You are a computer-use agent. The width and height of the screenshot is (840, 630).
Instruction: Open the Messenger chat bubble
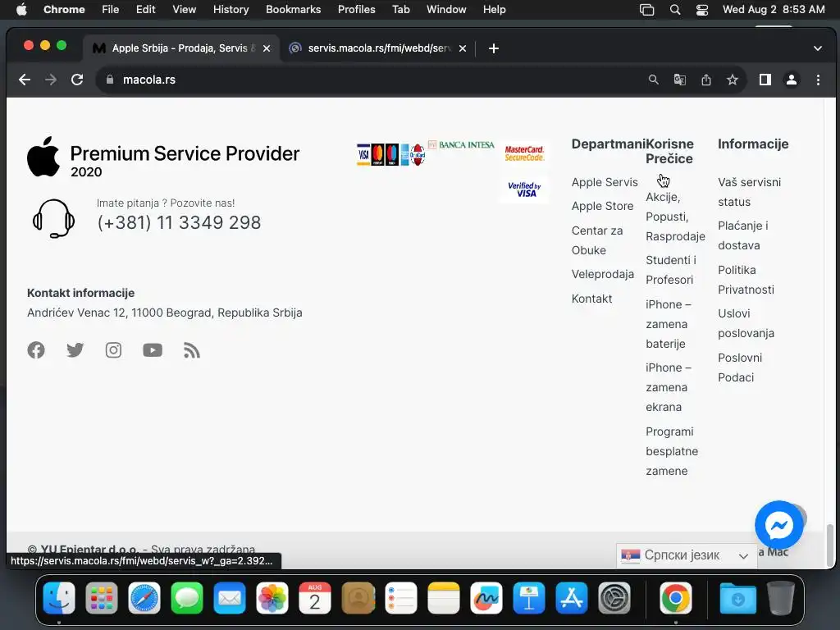pyautogui.click(x=779, y=525)
